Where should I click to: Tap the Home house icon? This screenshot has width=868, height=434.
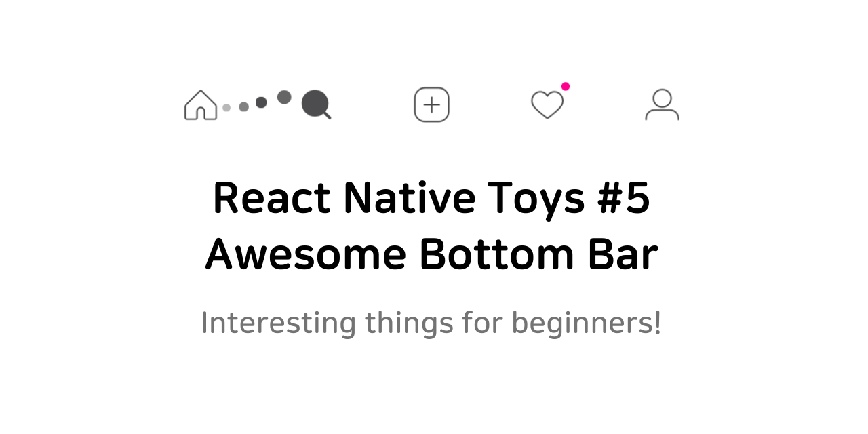(201, 105)
